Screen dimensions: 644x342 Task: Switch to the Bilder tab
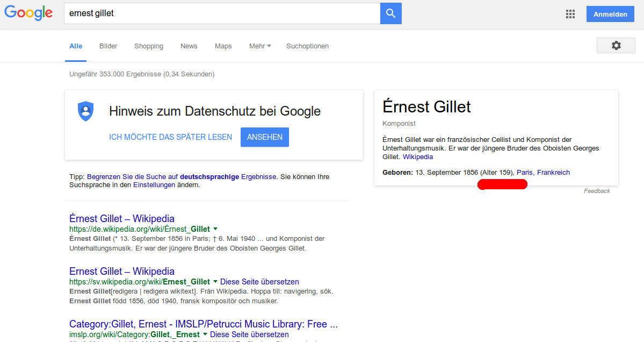108,46
